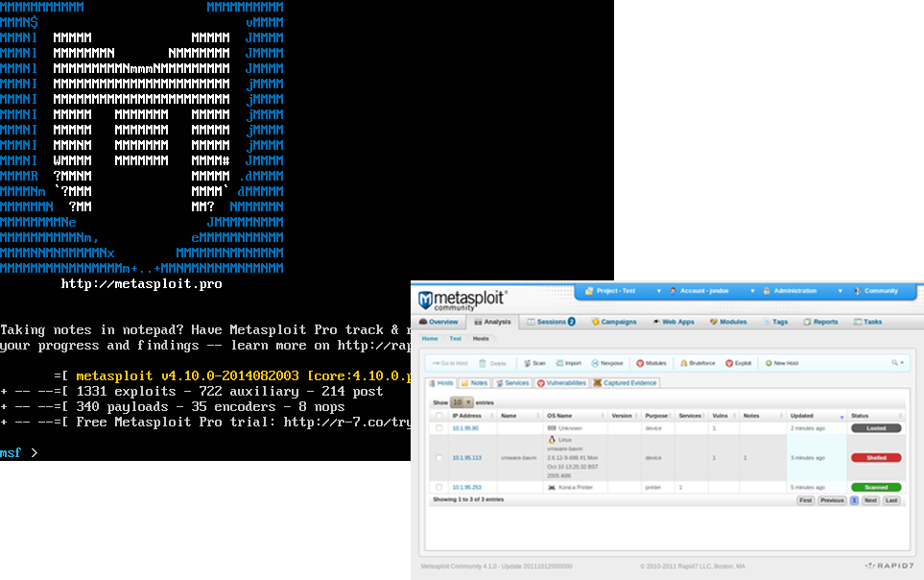Sort hosts by Updated column
This screenshot has height=580, width=924.
pos(817,416)
